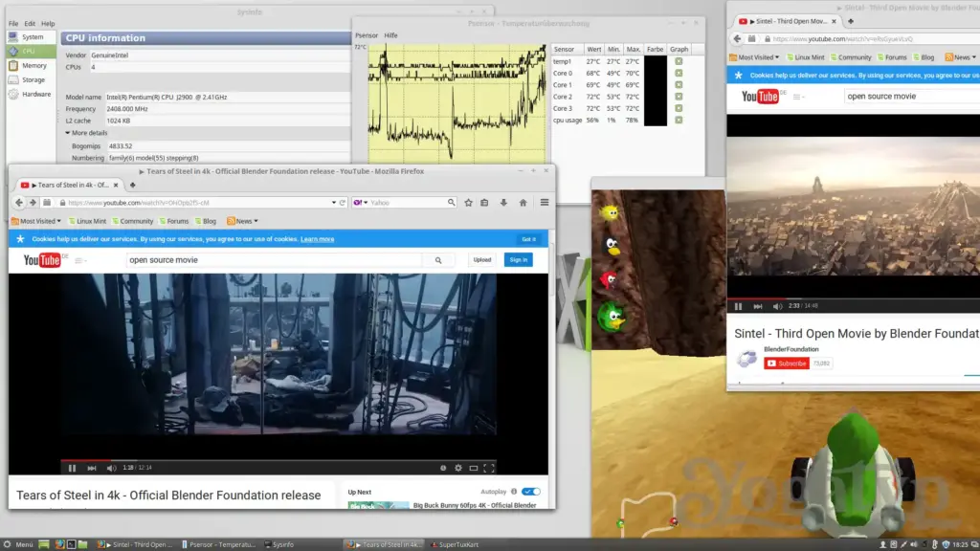Click the Farbe color swatch for temp1

655,61
